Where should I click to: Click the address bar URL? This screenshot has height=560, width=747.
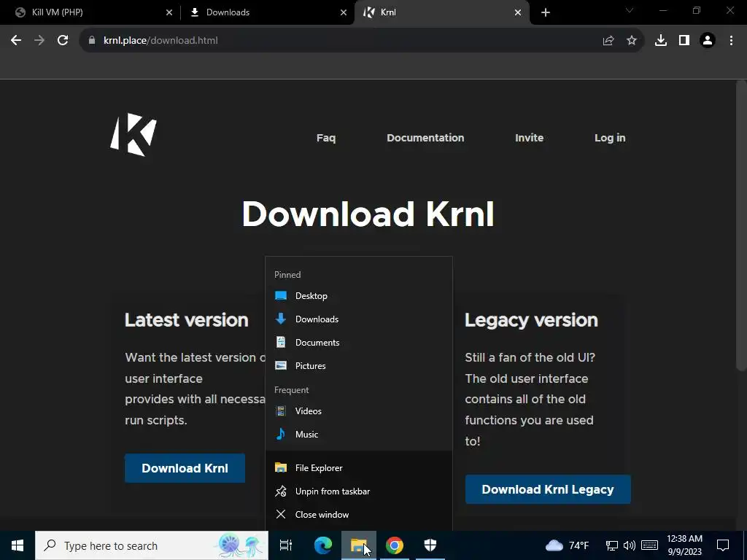pos(160,41)
